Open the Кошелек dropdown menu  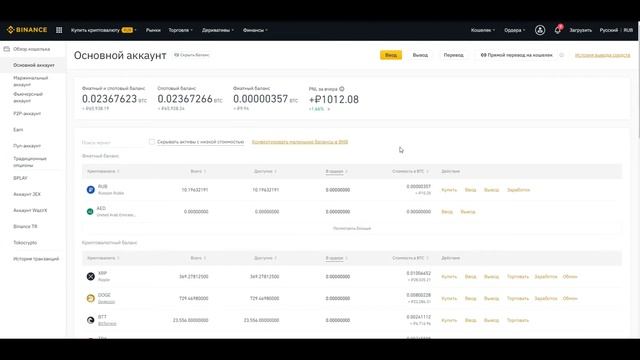tap(483, 30)
